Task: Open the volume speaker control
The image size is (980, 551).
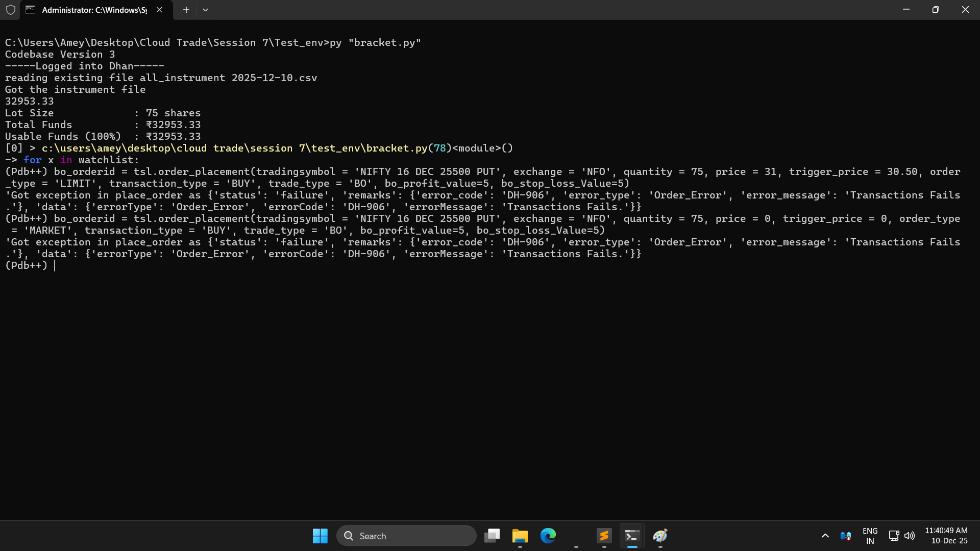Action: click(x=910, y=536)
